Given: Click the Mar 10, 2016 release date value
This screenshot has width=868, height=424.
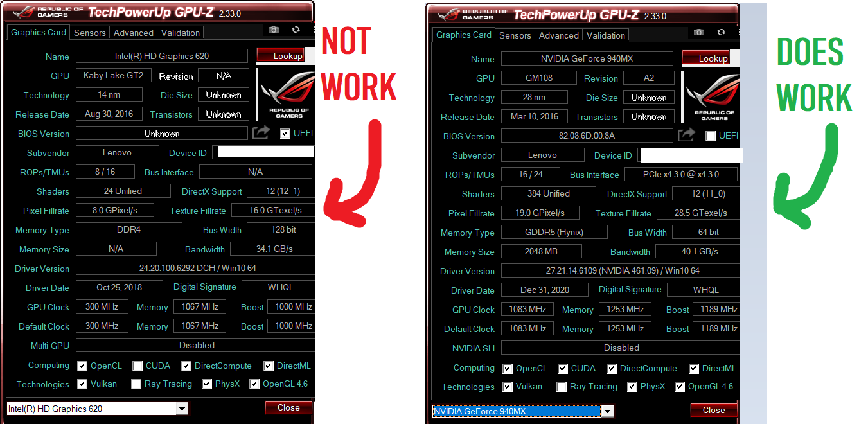Looking at the screenshot, I should [x=535, y=116].
